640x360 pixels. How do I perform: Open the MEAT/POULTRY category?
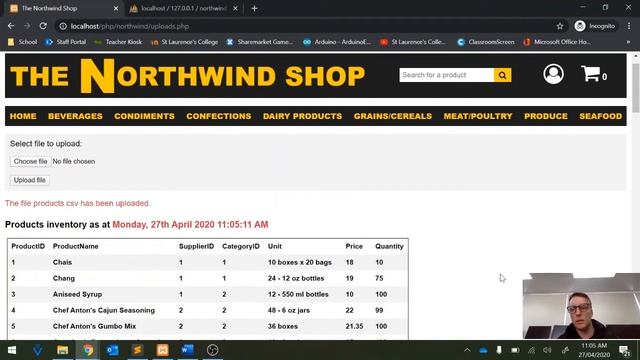click(x=478, y=116)
